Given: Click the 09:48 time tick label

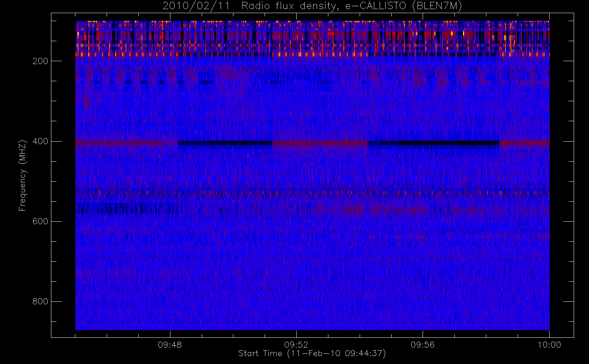Looking at the screenshot, I should tap(170, 345).
